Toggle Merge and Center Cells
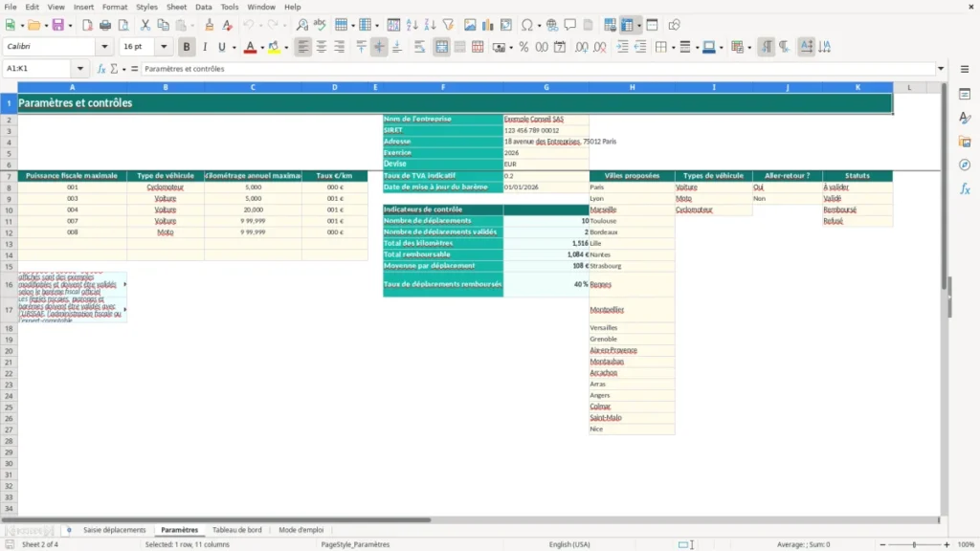The width and height of the screenshot is (980, 551). click(441, 47)
